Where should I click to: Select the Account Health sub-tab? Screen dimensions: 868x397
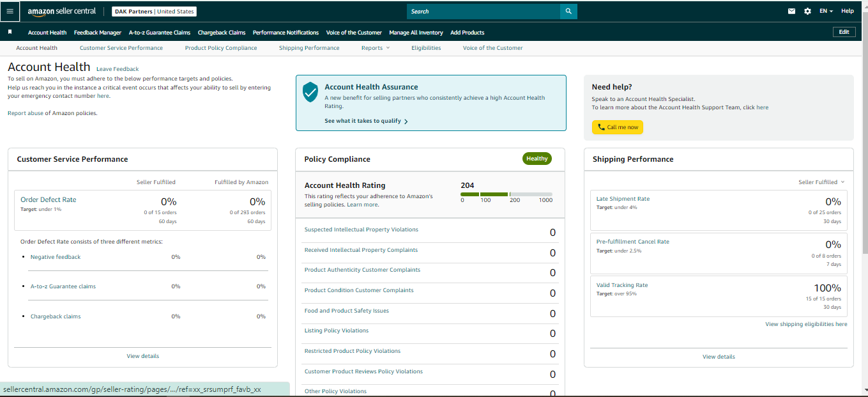37,48
